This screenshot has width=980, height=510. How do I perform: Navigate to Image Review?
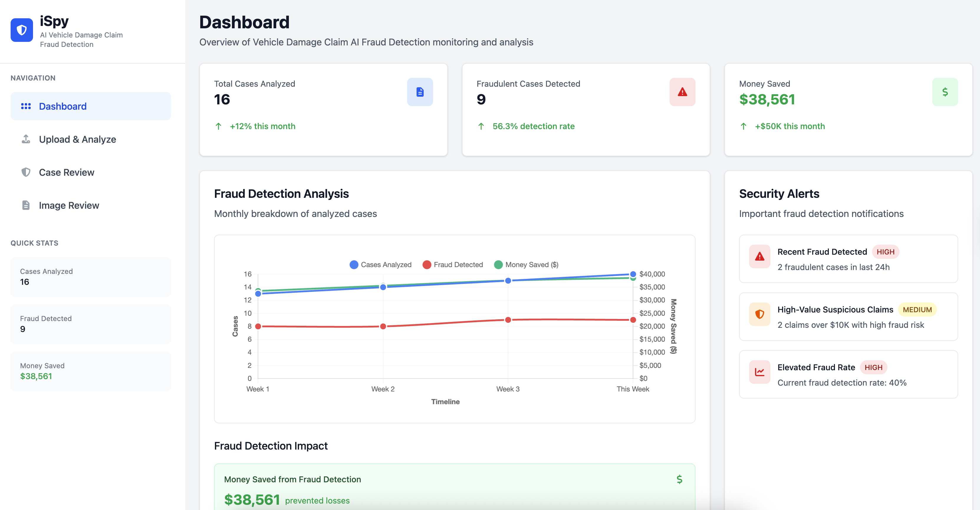click(x=69, y=205)
